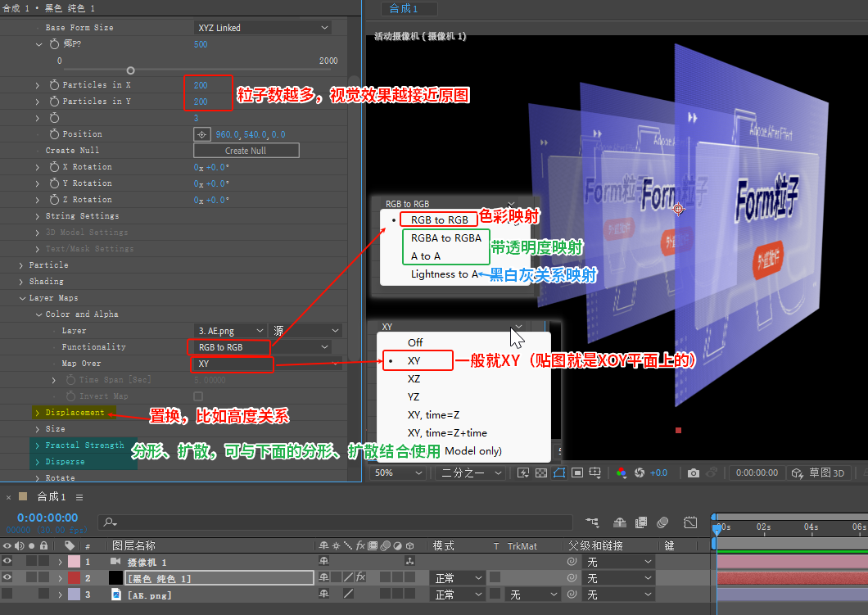This screenshot has width=868, height=615.
Task: Toggle quality switch on 黑色 纯色 1 layer
Action: [x=348, y=577]
